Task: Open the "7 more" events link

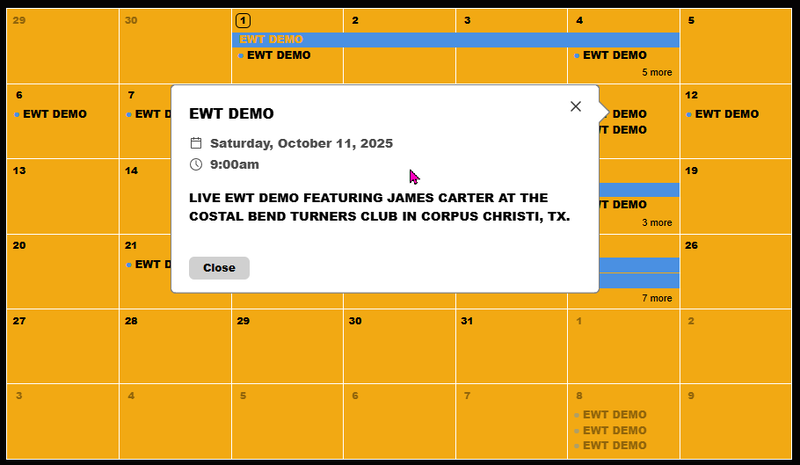Action: click(x=657, y=298)
